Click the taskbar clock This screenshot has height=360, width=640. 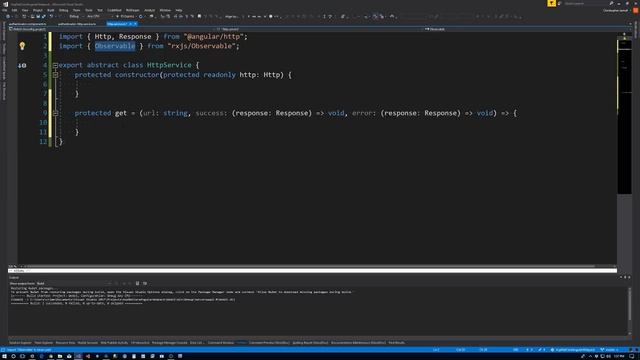618,356
